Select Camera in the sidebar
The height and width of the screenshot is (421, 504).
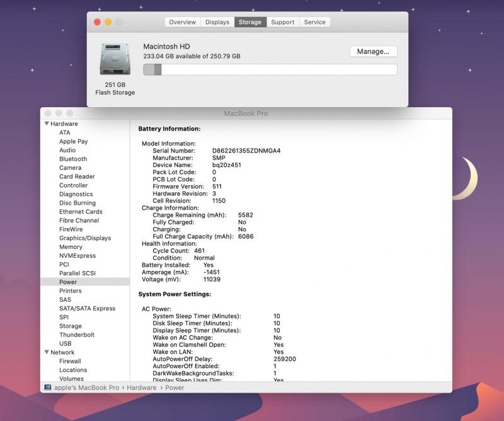pos(71,168)
